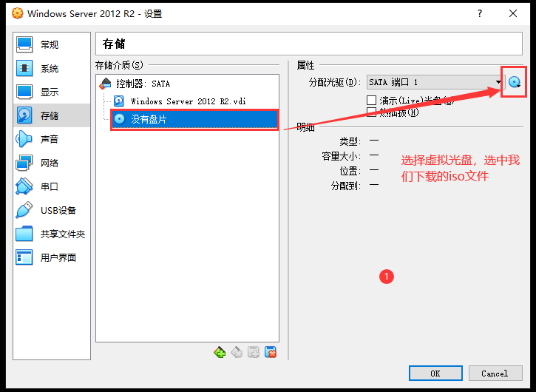Viewport: 536px width, 392px height.
Task: Click the 类型 detail label
Action: (x=350, y=141)
